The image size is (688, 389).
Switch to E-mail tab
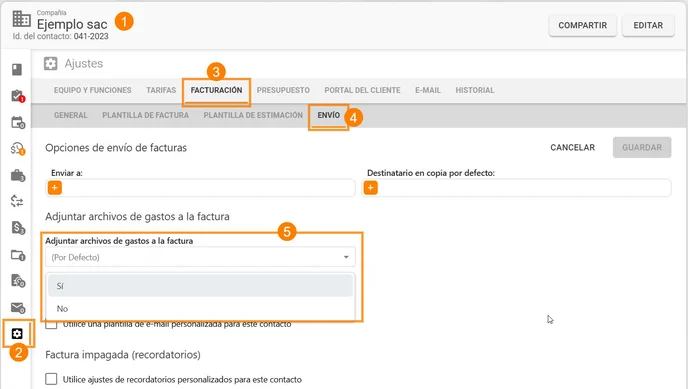(x=428, y=90)
